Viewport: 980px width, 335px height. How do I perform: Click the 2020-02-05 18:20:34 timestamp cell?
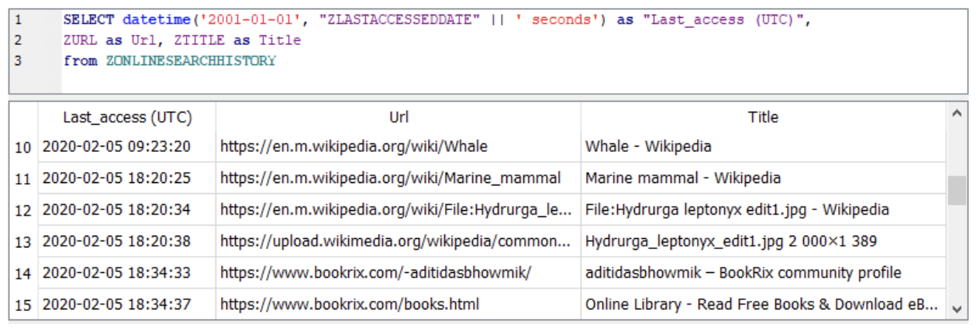[127, 209]
